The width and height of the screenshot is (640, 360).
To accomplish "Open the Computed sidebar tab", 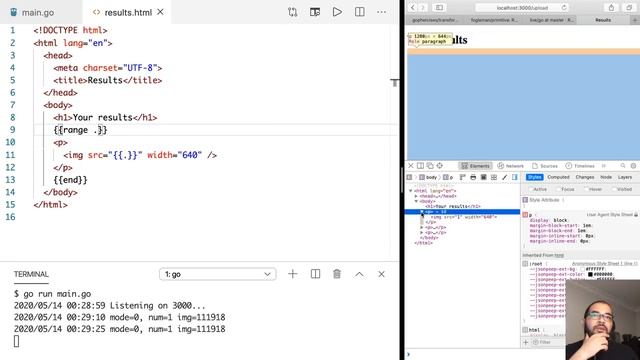I will (558, 177).
